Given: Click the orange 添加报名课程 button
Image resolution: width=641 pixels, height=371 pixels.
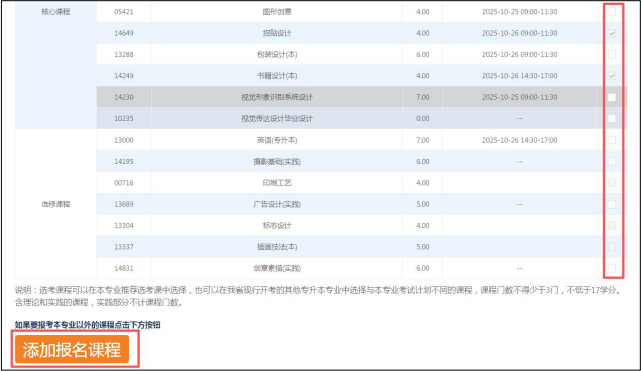Looking at the screenshot, I should point(72,349).
